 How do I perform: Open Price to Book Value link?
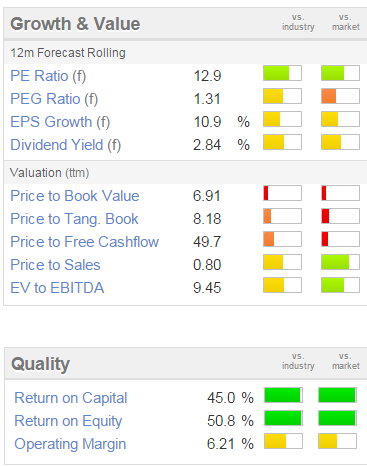coord(75,196)
